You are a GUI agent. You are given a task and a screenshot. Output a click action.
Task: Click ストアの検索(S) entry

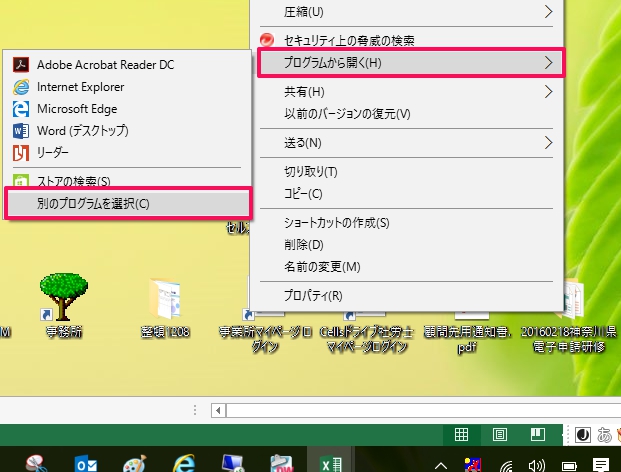tap(127, 180)
